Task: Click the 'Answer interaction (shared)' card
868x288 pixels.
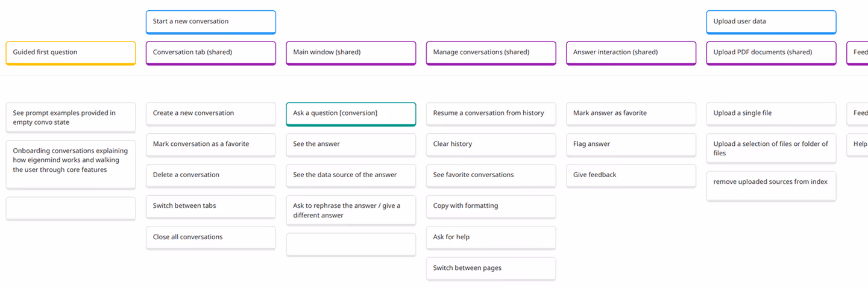Action: coord(631,53)
